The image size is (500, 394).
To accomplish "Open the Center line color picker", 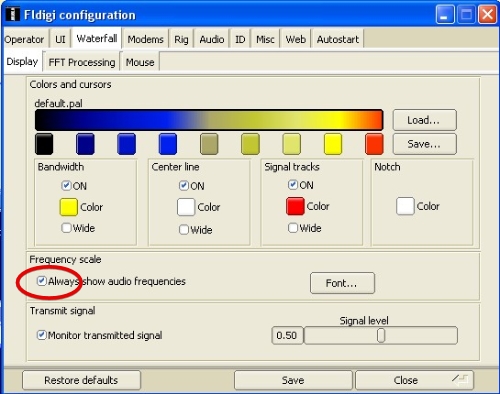I will [x=186, y=207].
